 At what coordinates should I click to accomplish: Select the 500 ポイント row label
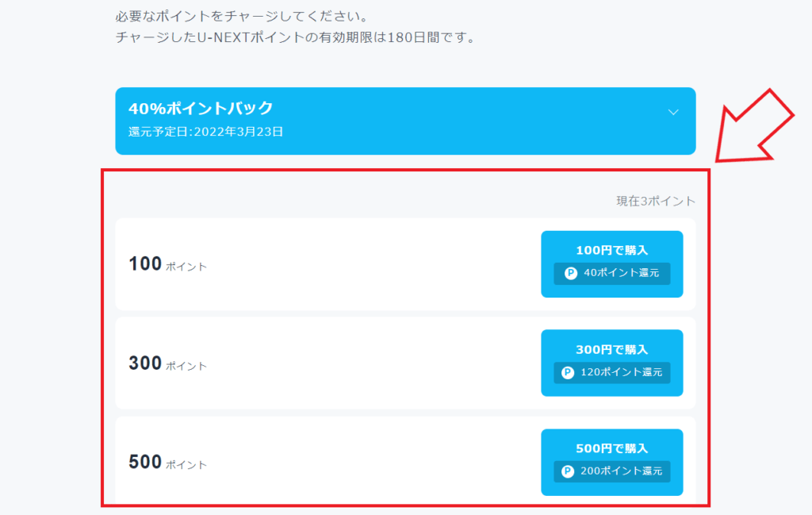(168, 462)
